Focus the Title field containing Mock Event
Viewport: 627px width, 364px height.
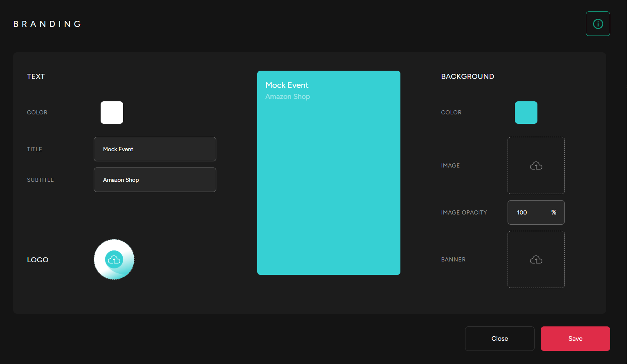(x=155, y=149)
